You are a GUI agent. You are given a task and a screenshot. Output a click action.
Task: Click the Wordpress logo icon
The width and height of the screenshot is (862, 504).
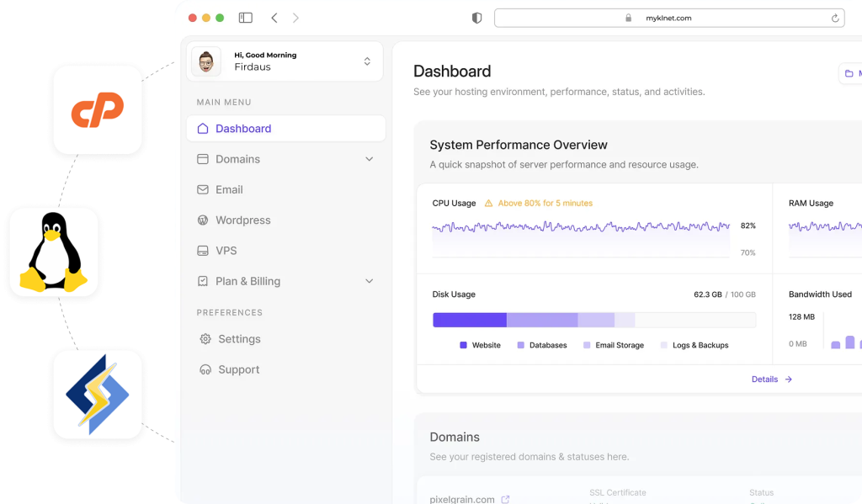(203, 220)
